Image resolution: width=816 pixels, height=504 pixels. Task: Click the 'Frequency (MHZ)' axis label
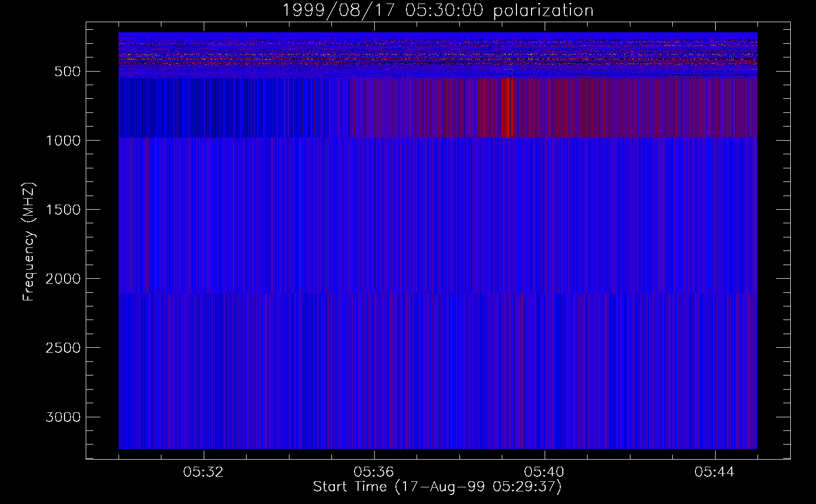(x=29, y=241)
